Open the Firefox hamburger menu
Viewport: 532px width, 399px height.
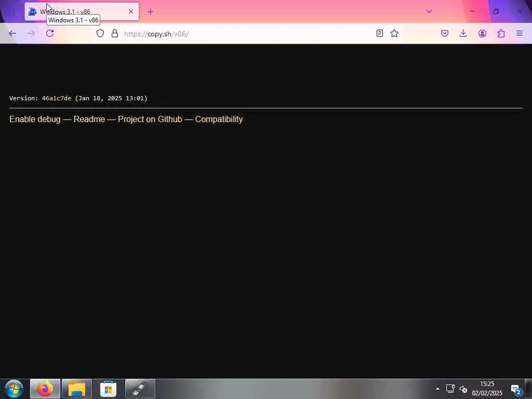pyautogui.click(x=520, y=33)
